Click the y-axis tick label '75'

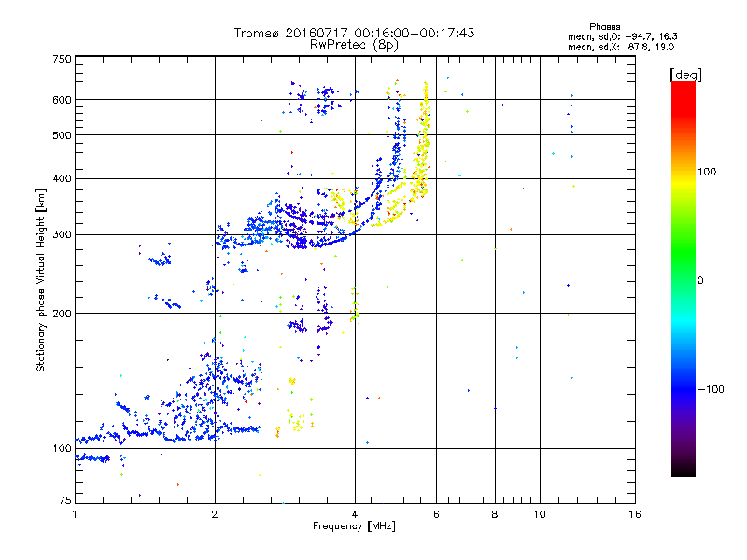(65, 500)
